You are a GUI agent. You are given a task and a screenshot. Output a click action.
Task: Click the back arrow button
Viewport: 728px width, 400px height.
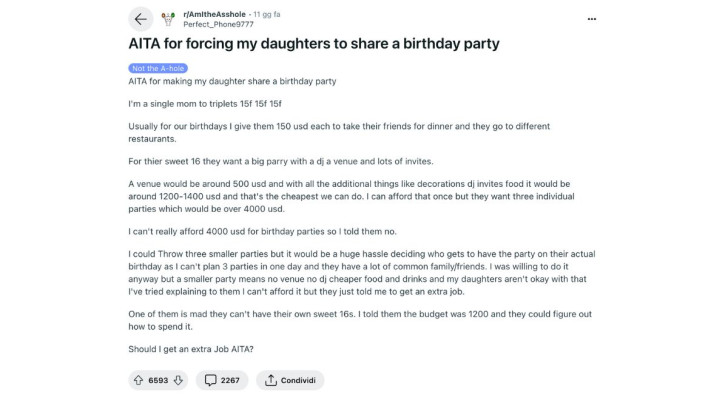(x=141, y=19)
